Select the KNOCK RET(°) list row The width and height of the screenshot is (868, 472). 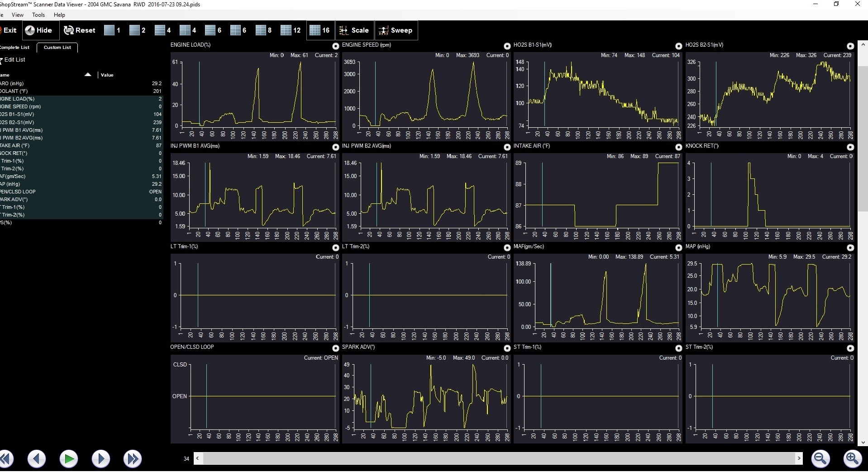point(81,153)
